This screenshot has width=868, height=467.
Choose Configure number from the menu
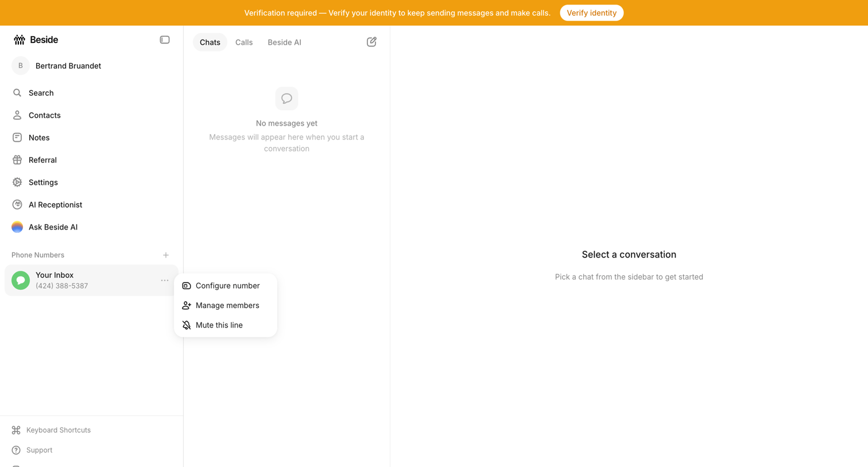(226, 286)
